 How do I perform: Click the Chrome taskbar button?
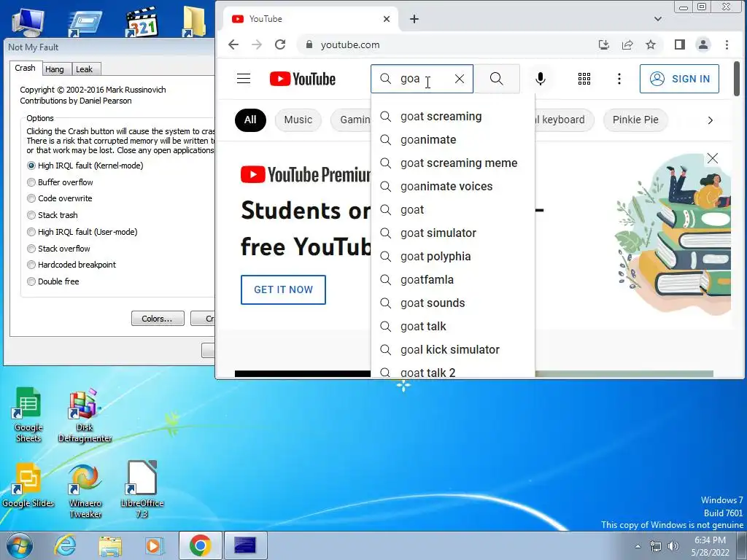point(200,545)
